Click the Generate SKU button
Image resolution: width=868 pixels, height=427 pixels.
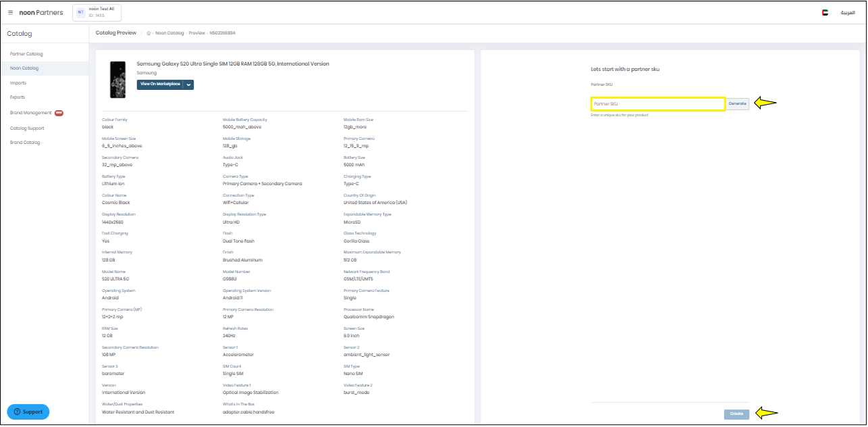(x=738, y=104)
